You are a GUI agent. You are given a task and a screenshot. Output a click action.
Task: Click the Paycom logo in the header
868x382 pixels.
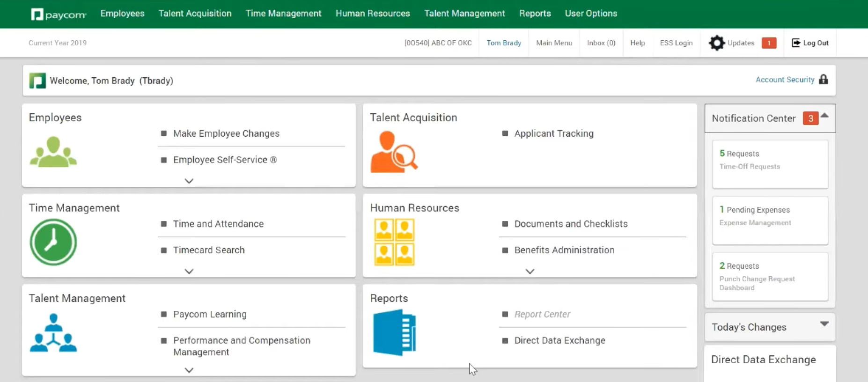tap(59, 15)
